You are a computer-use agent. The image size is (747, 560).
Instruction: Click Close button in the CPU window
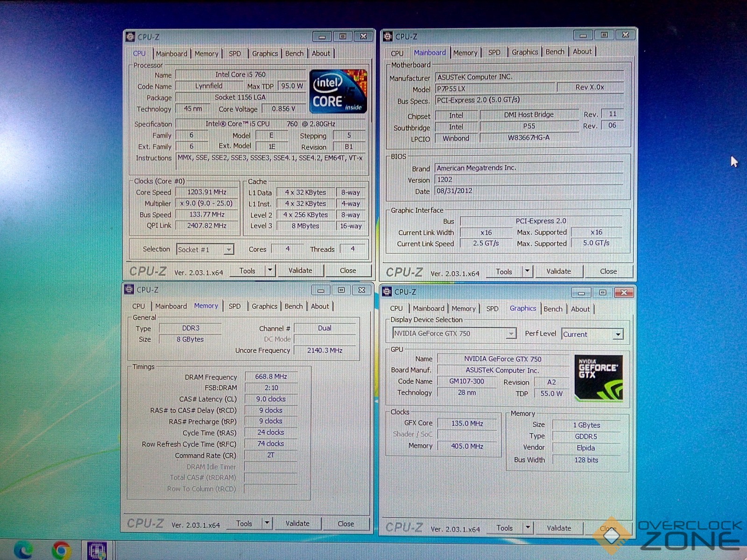pyautogui.click(x=348, y=270)
